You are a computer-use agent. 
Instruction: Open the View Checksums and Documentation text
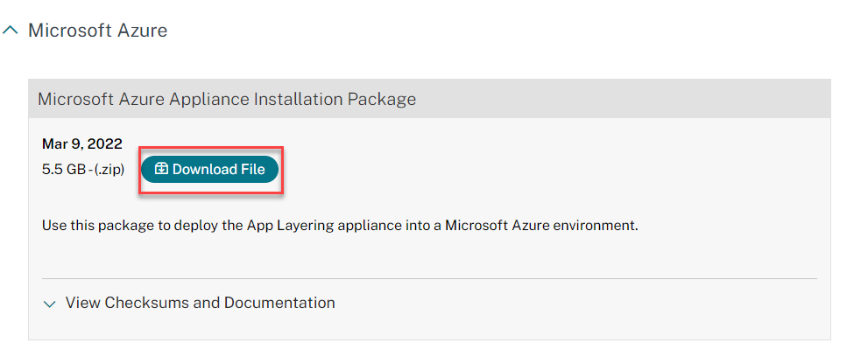200,304
